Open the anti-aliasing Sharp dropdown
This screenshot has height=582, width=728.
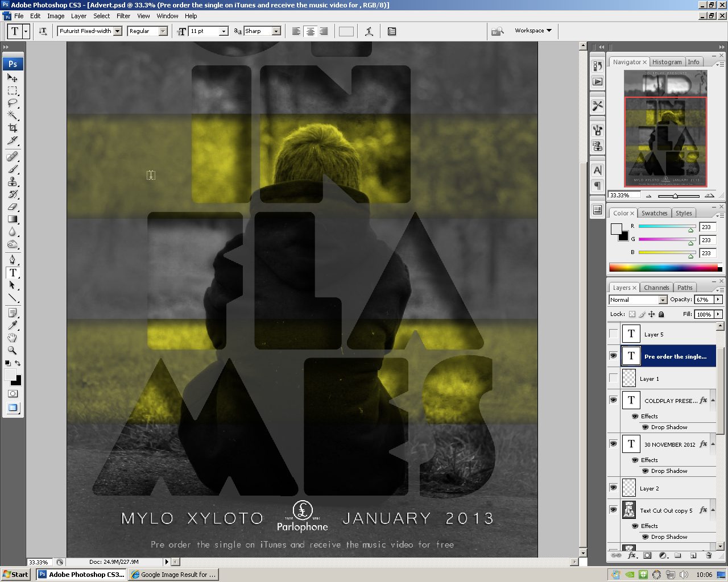coord(276,31)
